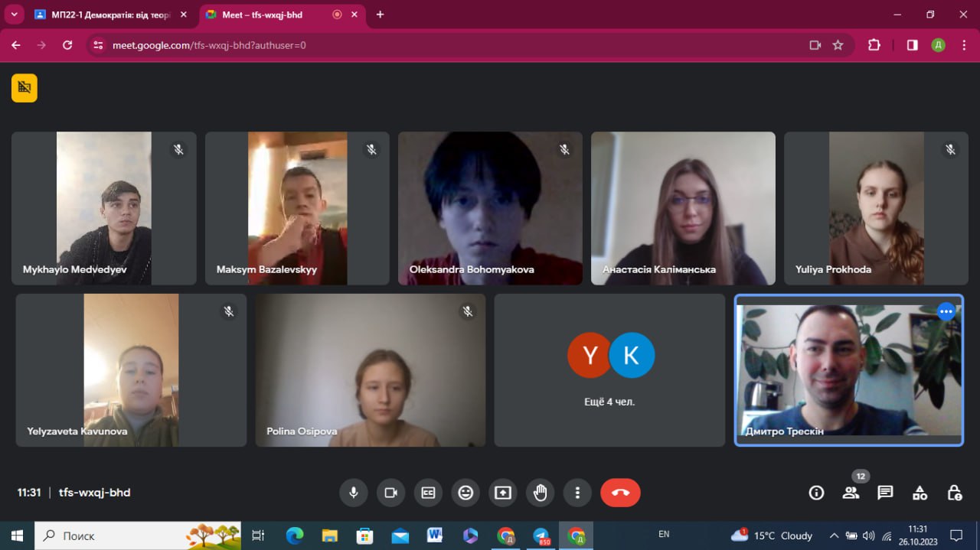Select Maksym Bazalevskyy video tile
The height and width of the screenshot is (550, 980).
point(297,208)
